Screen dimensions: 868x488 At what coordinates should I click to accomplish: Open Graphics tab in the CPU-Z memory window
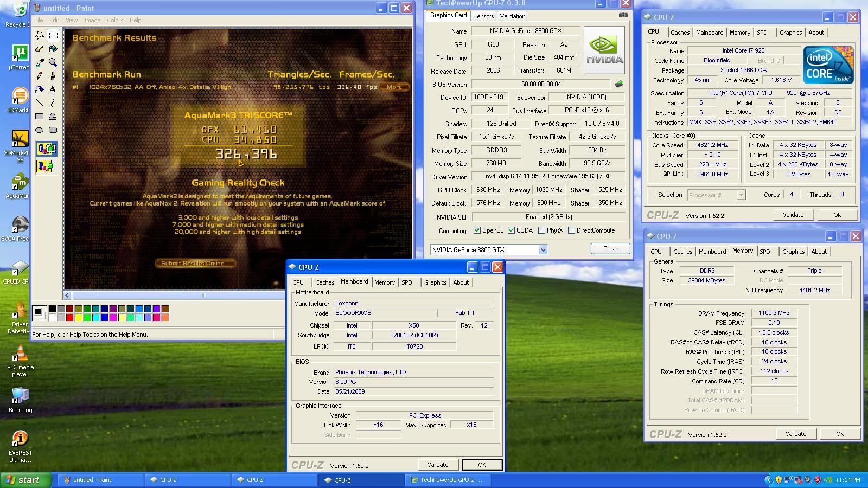click(x=793, y=252)
